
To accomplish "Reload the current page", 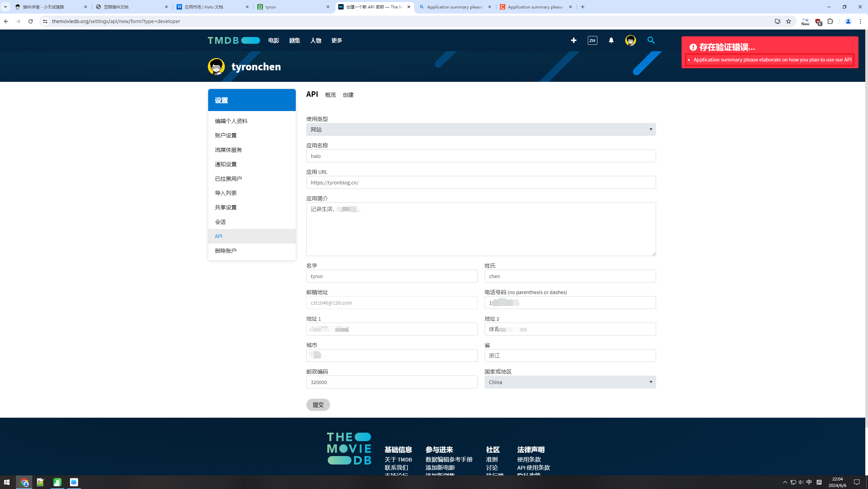I will coord(31,21).
